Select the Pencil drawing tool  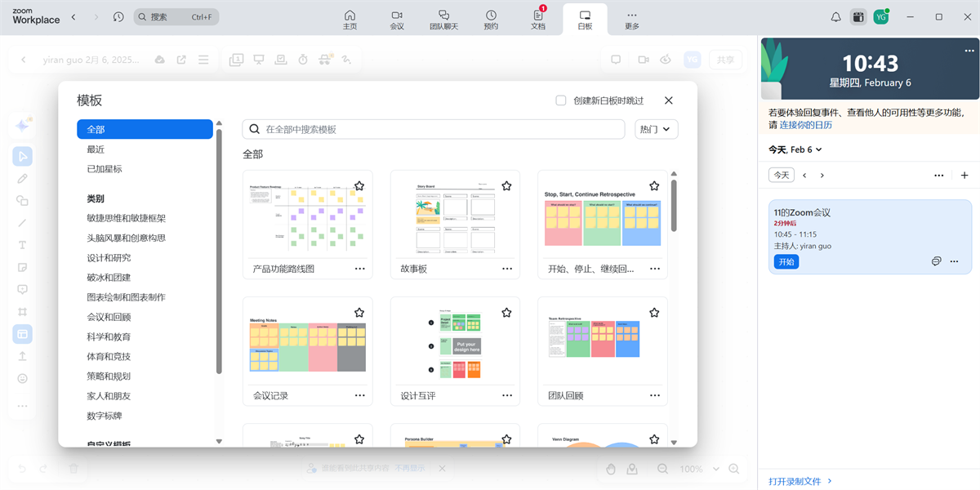[22, 178]
